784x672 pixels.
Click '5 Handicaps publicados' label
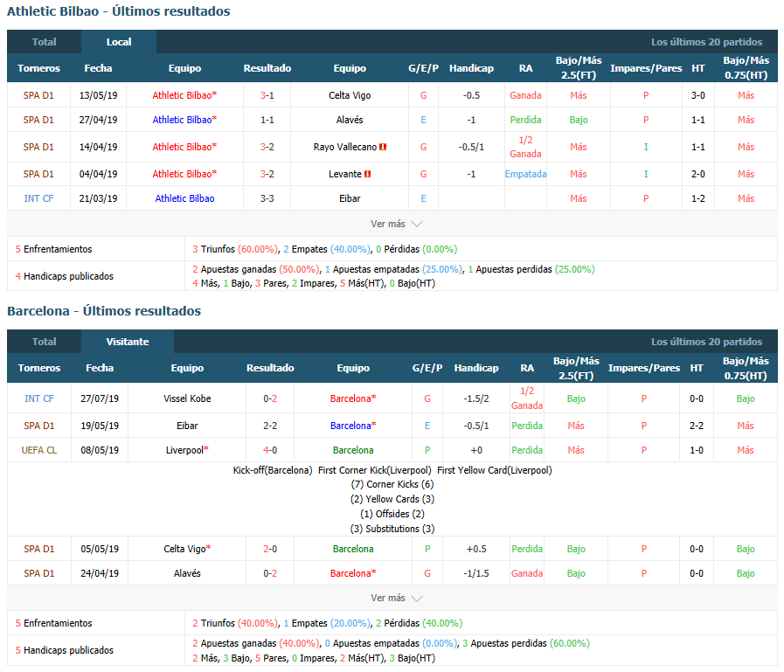[65, 650]
